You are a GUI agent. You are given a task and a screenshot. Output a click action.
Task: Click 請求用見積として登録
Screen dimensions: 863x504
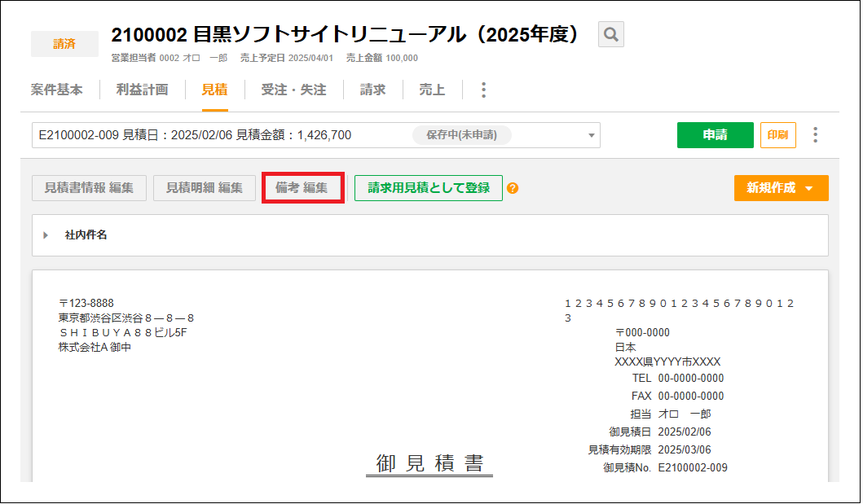428,187
